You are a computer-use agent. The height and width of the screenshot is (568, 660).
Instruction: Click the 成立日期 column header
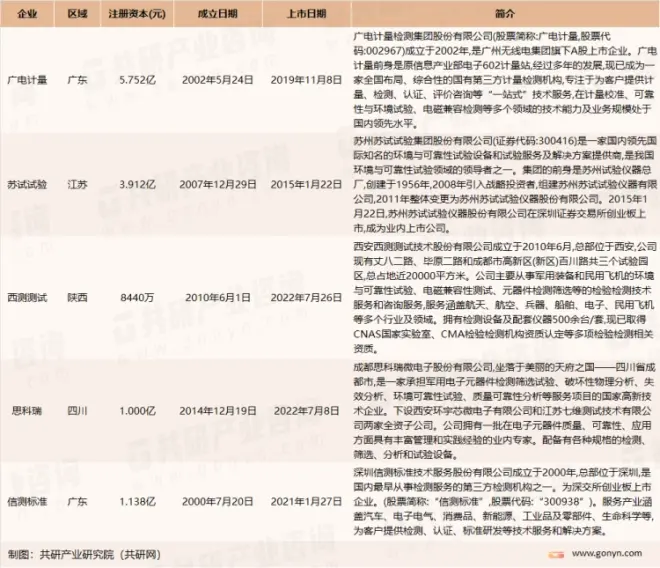[218, 14]
